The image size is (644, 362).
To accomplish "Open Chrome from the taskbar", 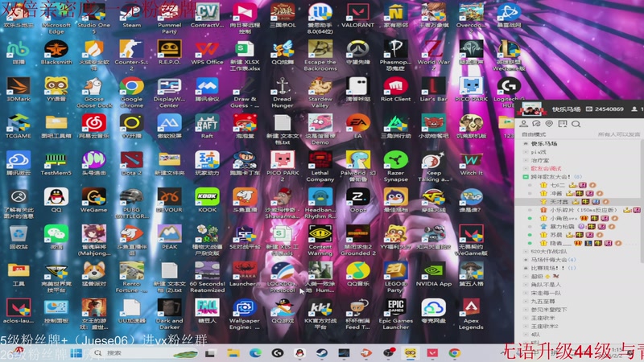I will coord(454,353).
